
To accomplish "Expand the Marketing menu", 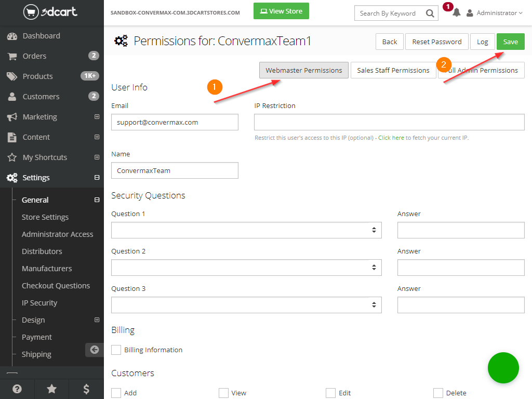I will coord(97,117).
